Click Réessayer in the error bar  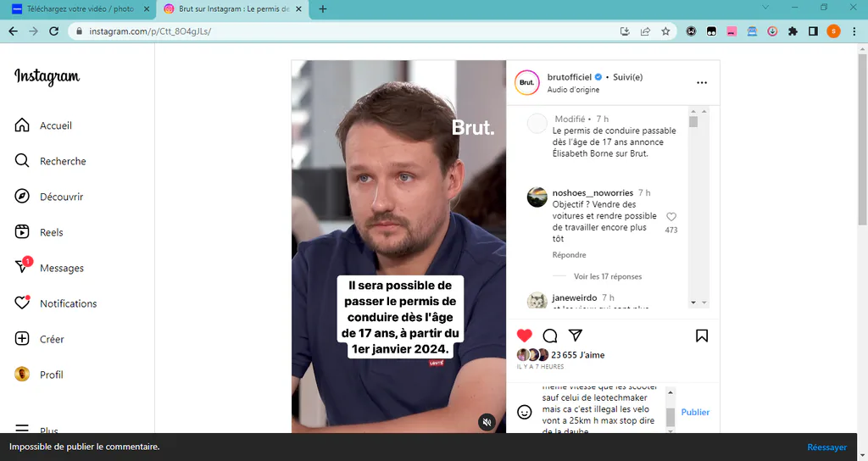(826, 447)
